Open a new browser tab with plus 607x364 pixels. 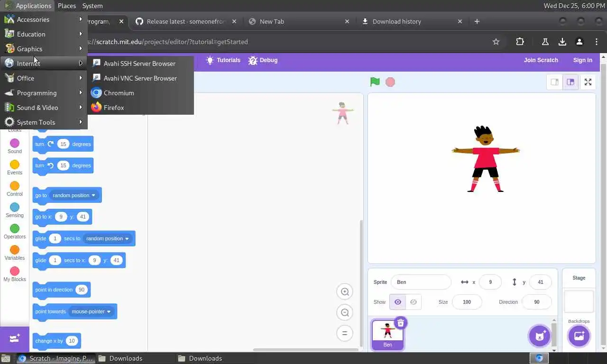(477, 21)
